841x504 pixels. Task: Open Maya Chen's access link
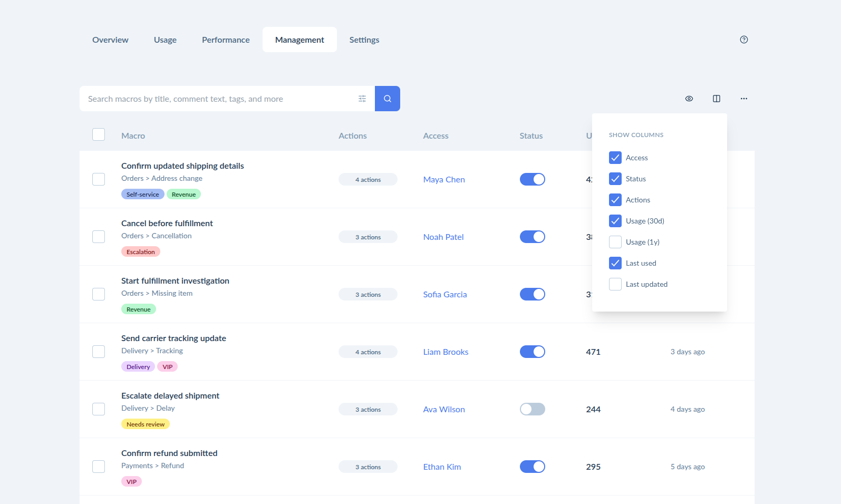444,179
